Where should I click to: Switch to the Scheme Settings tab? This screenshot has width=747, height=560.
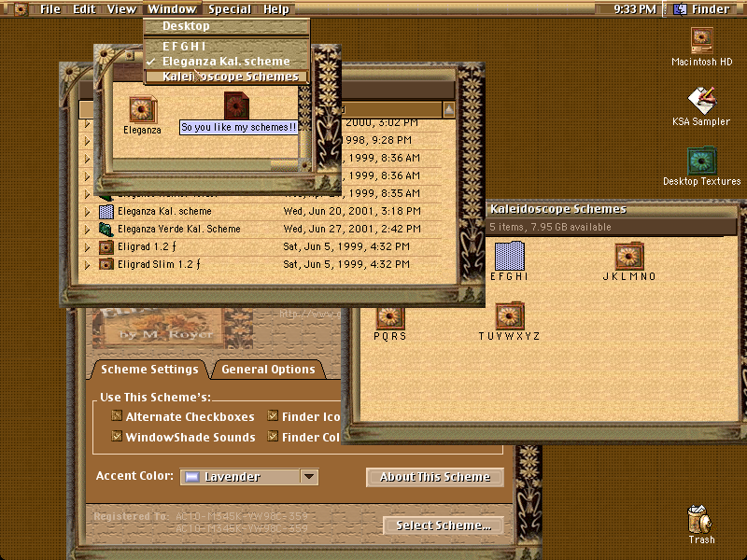click(x=149, y=369)
